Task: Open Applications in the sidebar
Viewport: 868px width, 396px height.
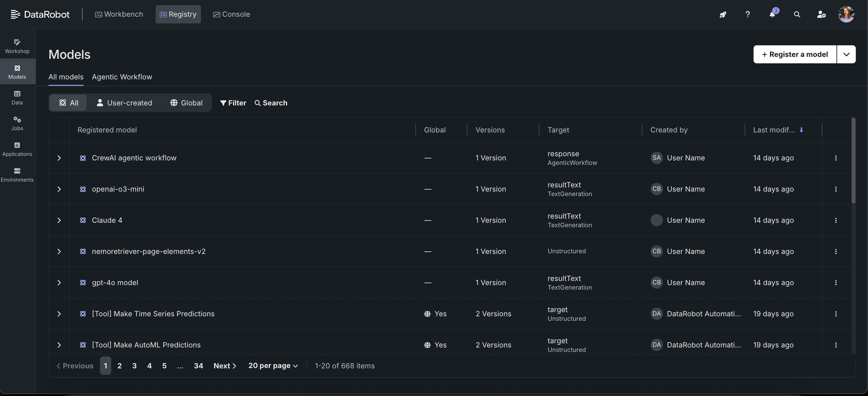Action: 17,148
